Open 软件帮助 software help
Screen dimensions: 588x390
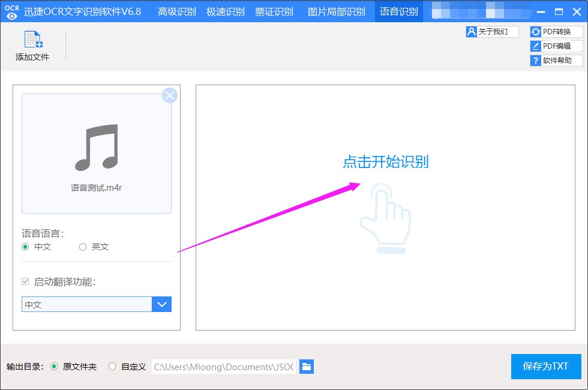[556, 60]
